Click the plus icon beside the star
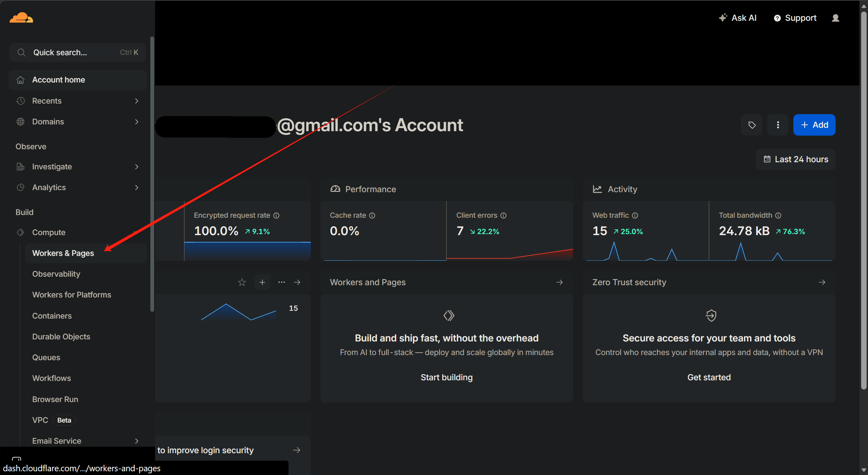The height and width of the screenshot is (475, 868). 262,282
